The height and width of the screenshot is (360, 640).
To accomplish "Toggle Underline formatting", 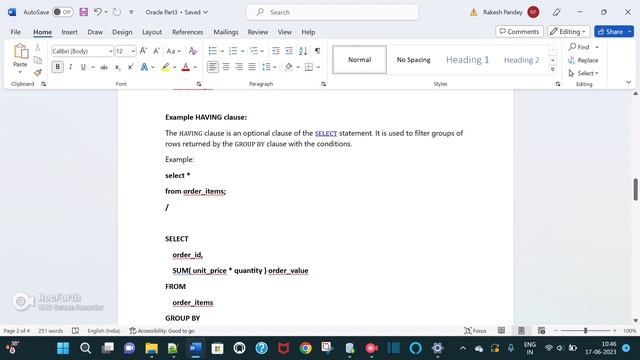I will tap(83, 67).
